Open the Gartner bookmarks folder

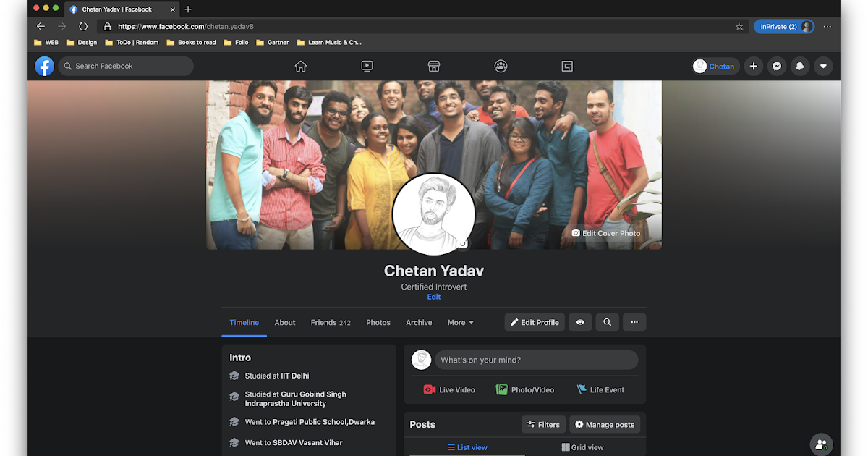(x=273, y=43)
